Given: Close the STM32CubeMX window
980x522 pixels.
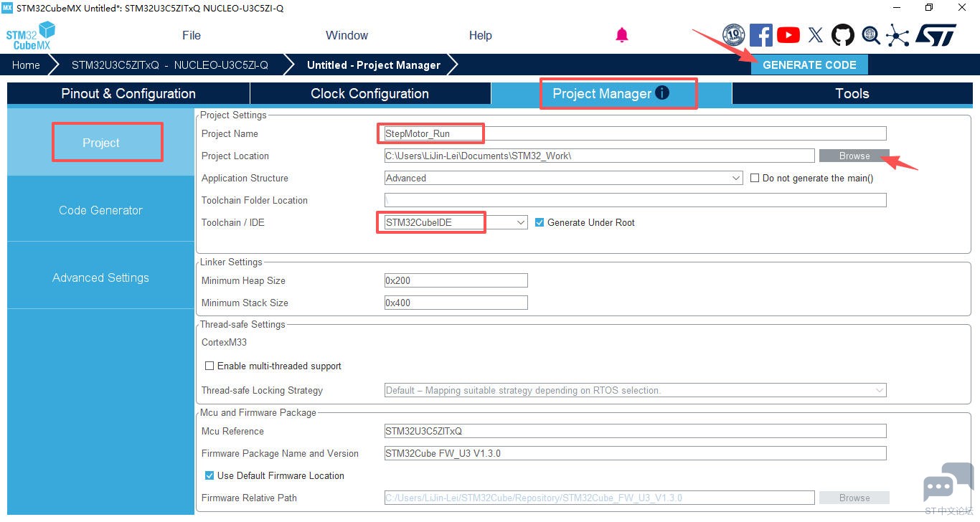Looking at the screenshot, I should click(962, 7).
